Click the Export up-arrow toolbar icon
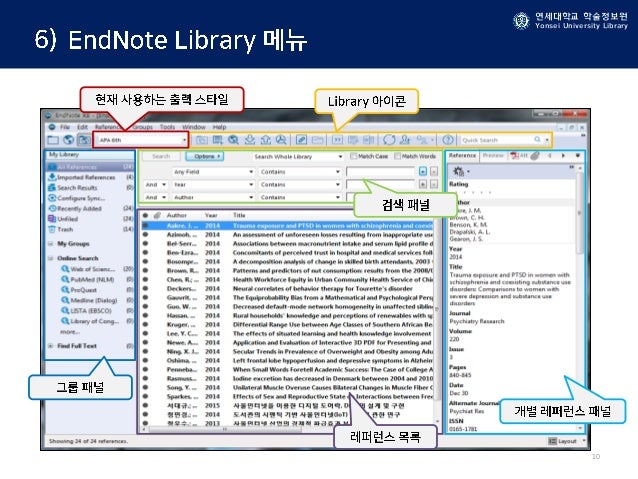 [x=265, y=140]
